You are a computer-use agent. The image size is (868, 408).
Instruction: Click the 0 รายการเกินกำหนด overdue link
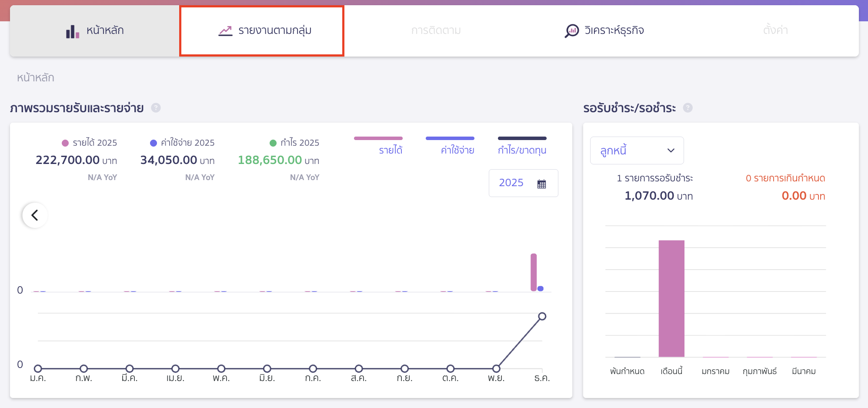(785, 178)
